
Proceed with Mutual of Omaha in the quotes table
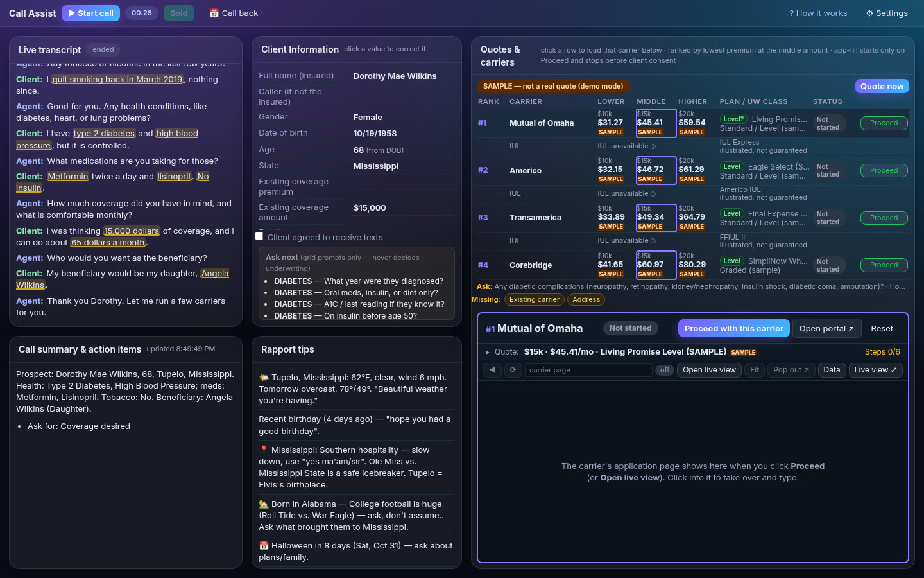tap(884, 123)
